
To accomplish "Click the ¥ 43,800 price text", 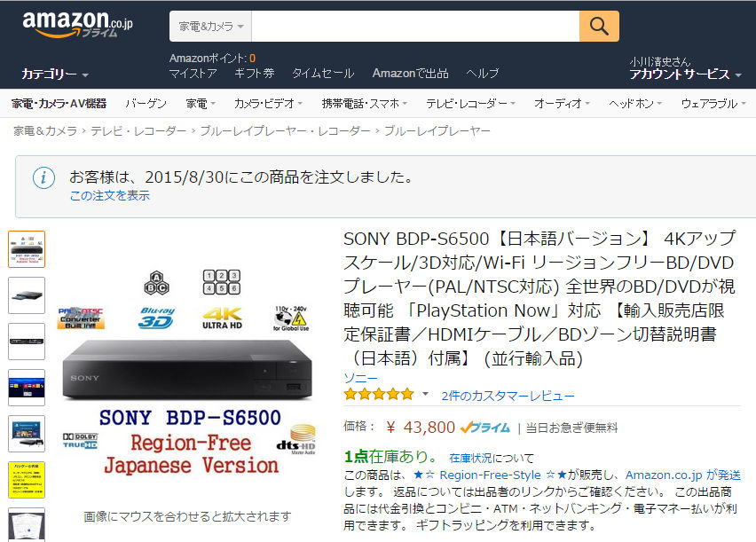I will click(421, 428).
